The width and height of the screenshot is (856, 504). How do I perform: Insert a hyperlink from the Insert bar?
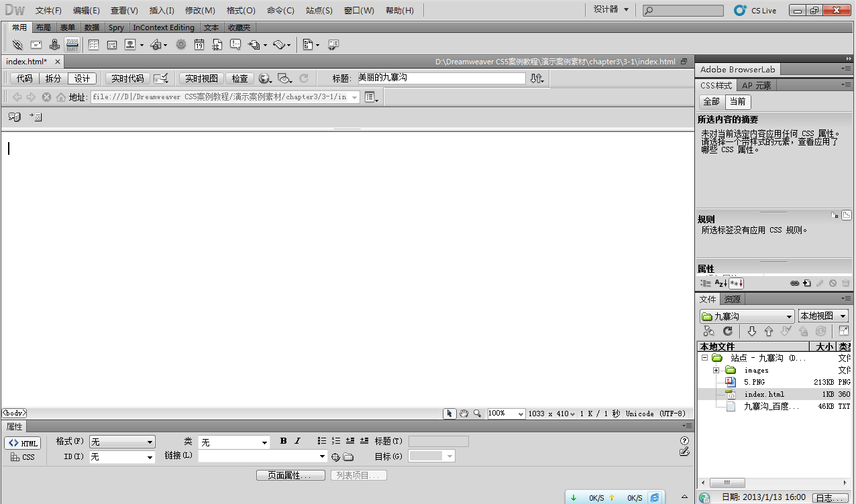coord(17,45)
